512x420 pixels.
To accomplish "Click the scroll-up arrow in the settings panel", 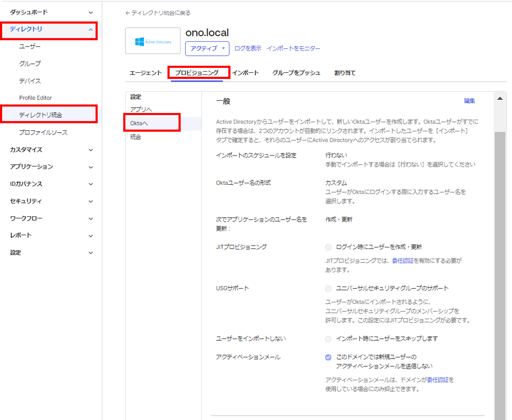I will (500, 99).
